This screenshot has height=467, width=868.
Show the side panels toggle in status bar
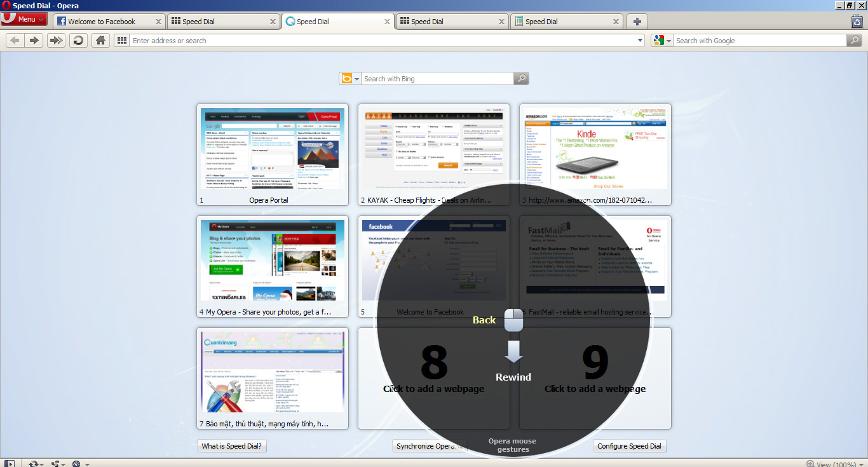[x=10, y=463]
